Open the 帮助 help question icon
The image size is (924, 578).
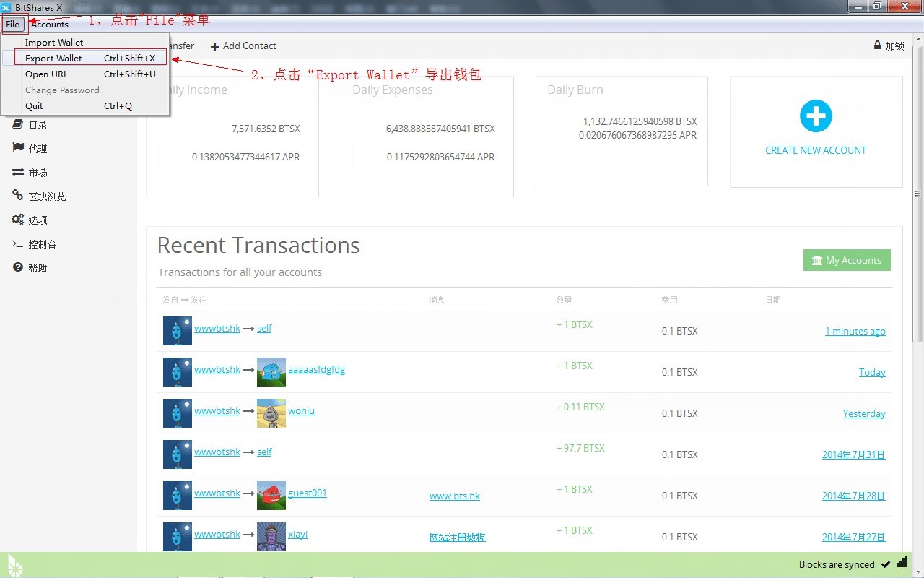click(x=18, y=267)
